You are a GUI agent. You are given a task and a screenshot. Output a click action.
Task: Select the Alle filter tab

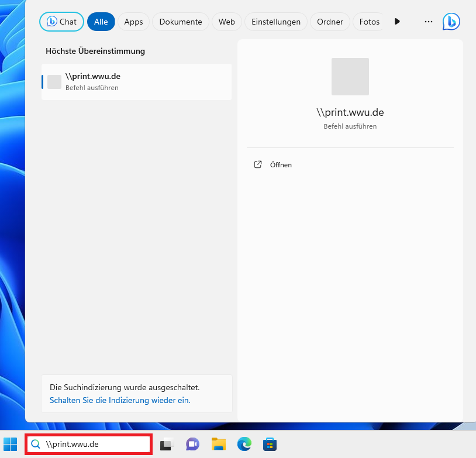[x=101, y=22]
